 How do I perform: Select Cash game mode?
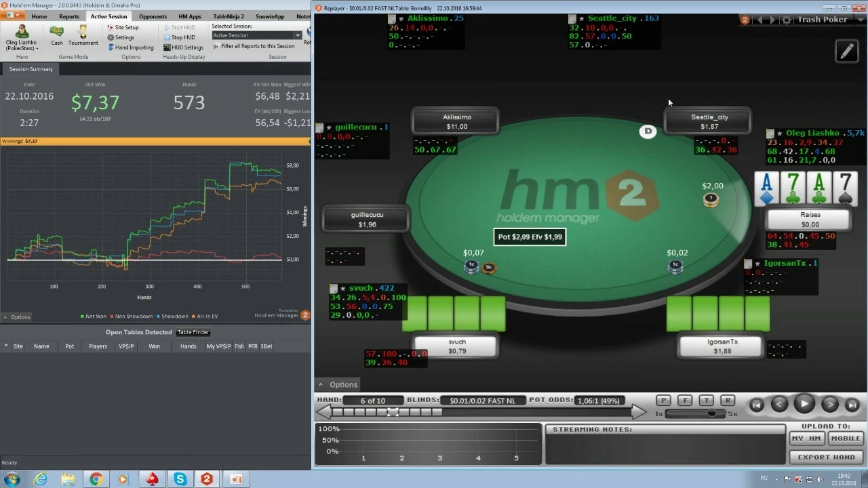pyautogui.click(x=57, y=35)
